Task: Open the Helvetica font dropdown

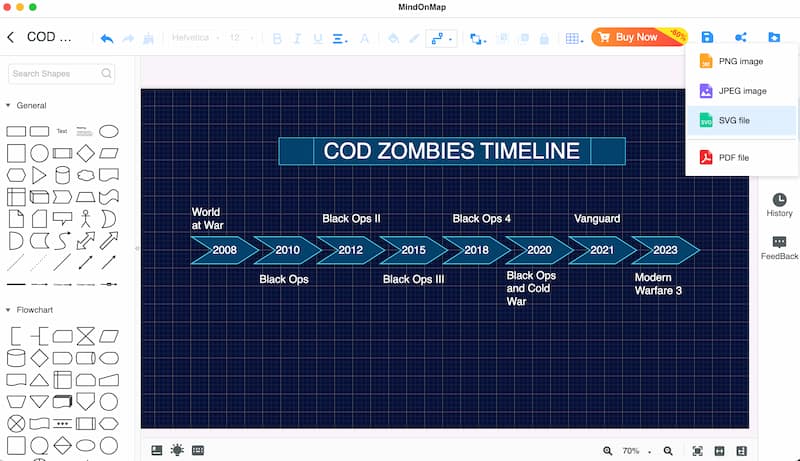Action: pos(195,38)
